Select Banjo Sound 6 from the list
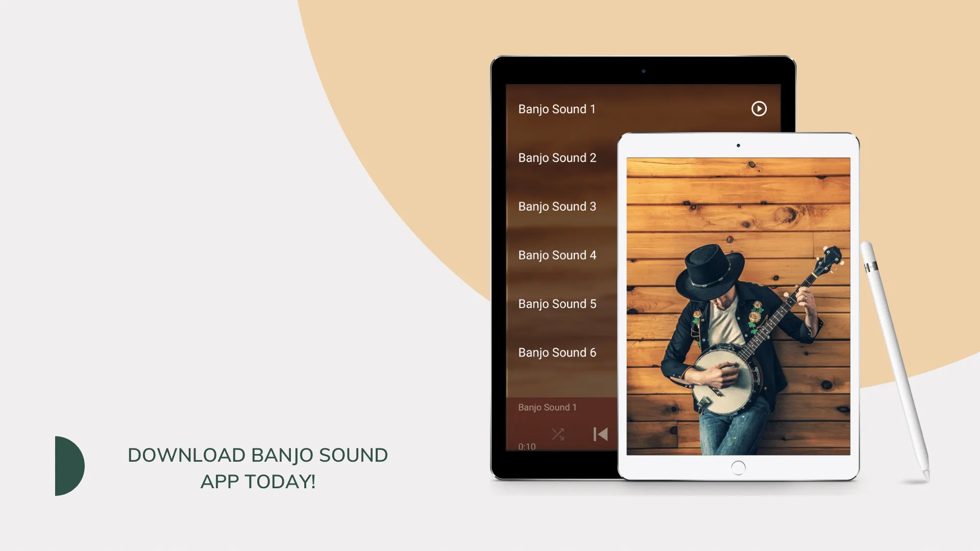980x551 pixels. [x=557, y=352]
